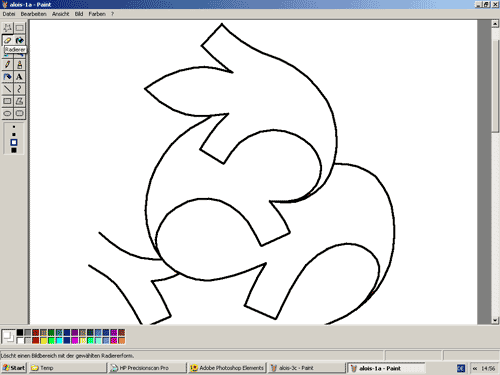Image resolution: width=500 pixels, height=375 pixels.
Task: Select the Text tool
Action: click(20, 77)
